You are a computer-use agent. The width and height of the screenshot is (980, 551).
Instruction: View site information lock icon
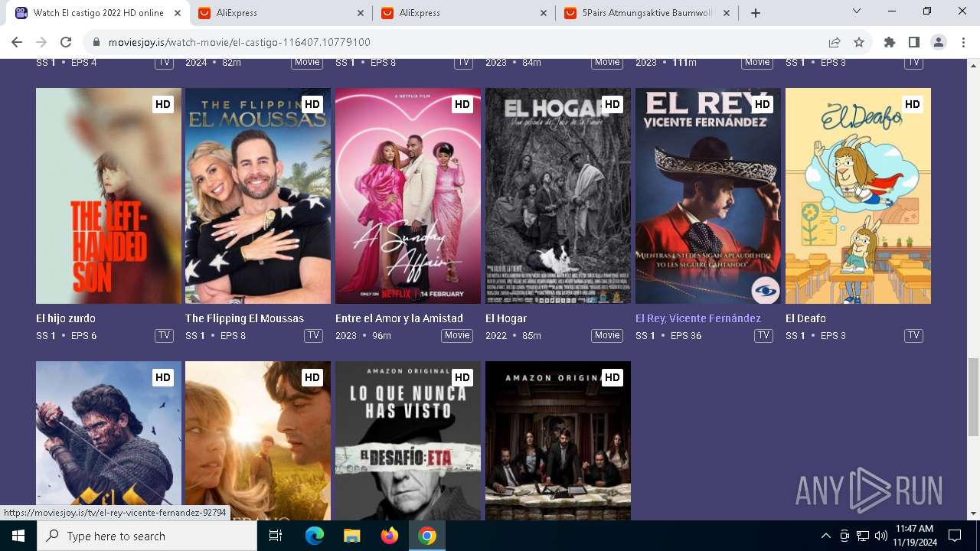[x=96, y=42]
